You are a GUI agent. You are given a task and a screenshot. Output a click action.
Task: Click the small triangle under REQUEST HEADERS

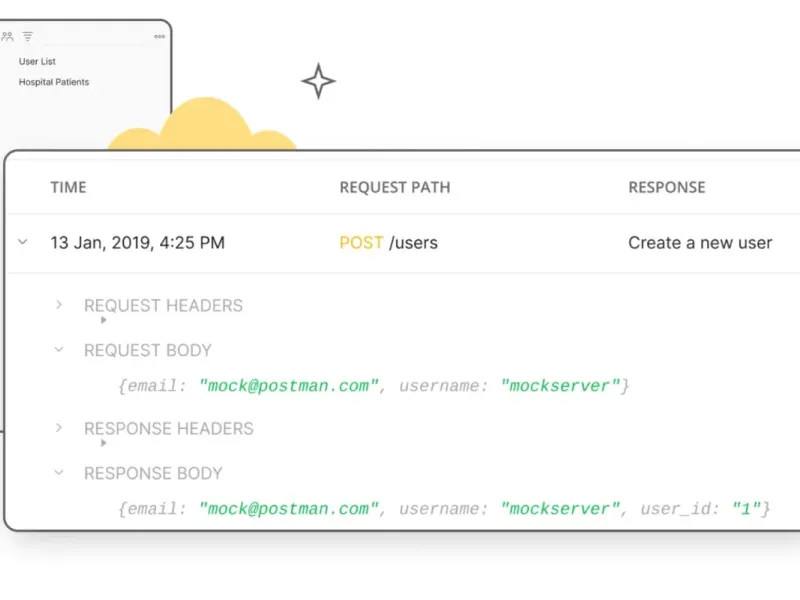(104, 320)
